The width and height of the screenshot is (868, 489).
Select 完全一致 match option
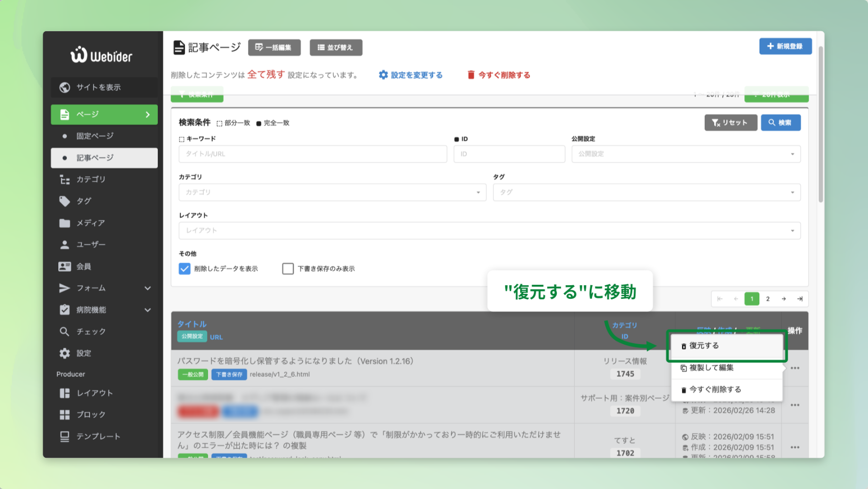pos(273,123)
